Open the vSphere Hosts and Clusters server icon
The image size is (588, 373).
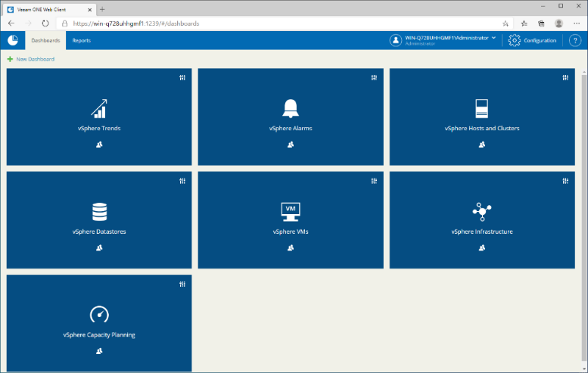(482, 108)
